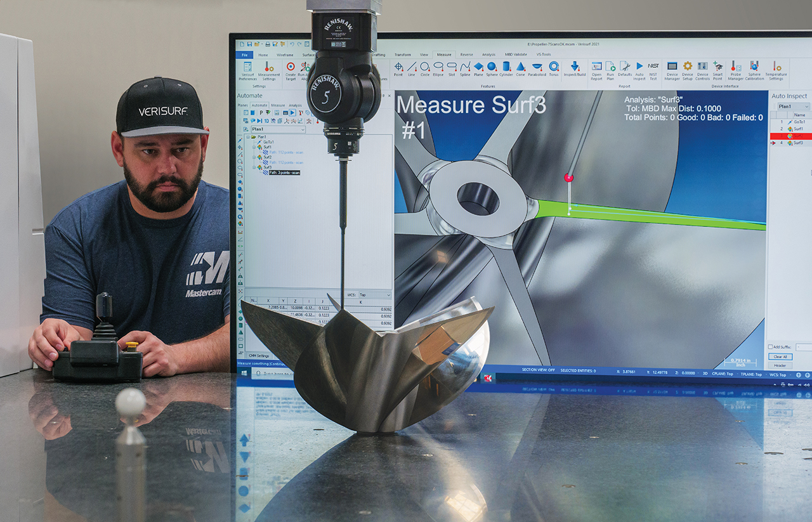812x522 pixels.
Task: Open Device Controls
Action: [702, 70]
